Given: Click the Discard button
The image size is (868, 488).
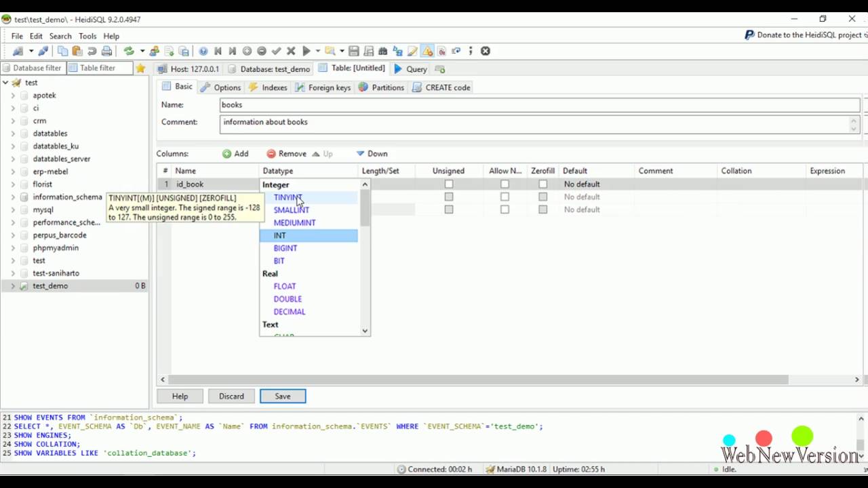Looking at the screenshot, I should [x=231, y=396].
